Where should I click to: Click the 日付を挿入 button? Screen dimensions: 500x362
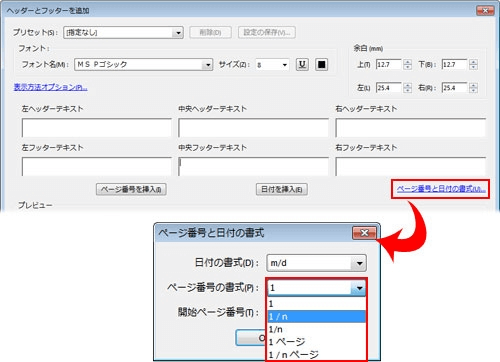click(282, 189)
